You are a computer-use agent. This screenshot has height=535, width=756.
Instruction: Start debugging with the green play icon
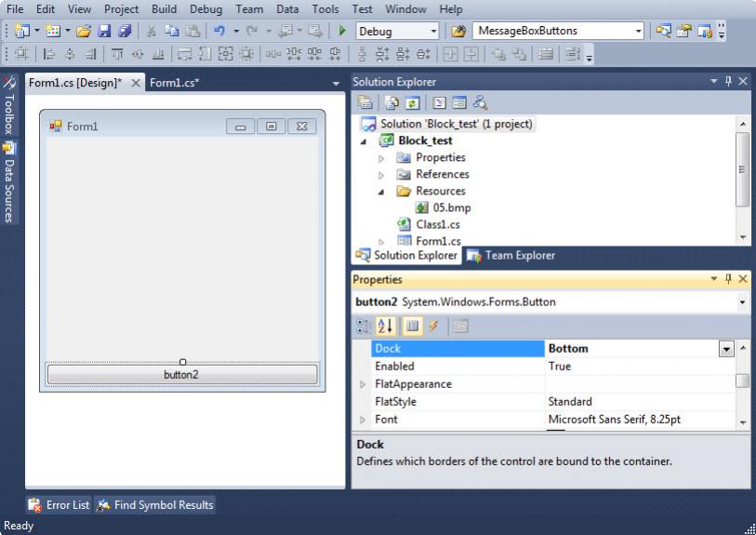pos(342,32)
